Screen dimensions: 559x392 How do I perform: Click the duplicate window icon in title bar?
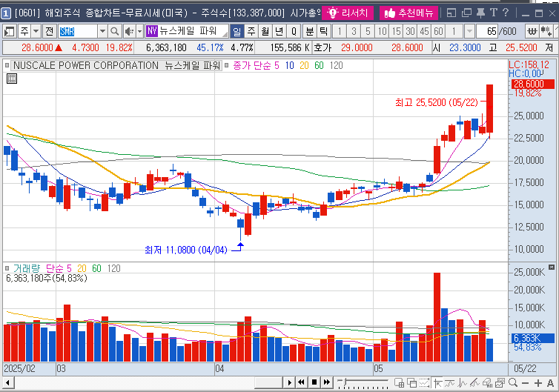[466, 13]
